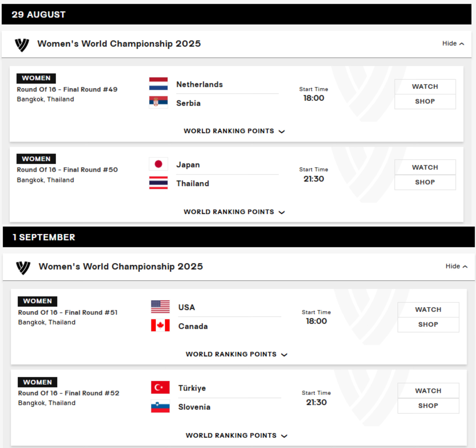The height and width of the screenshot is (448, 476).
Task: Click the Canada flag icon
Action: pyautogui.click(x=160, y=325)
